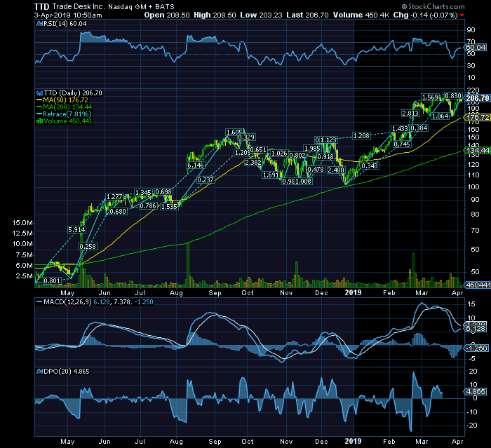
Task: Click the green MA(200) legend line marker
Action: [39, 107]
